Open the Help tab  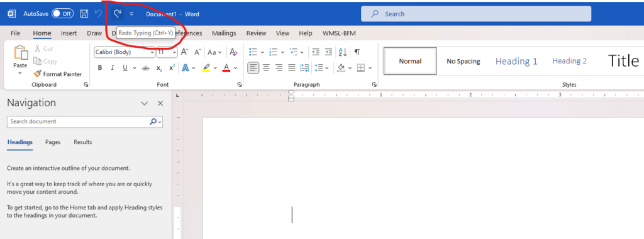[x=306, y=33]
